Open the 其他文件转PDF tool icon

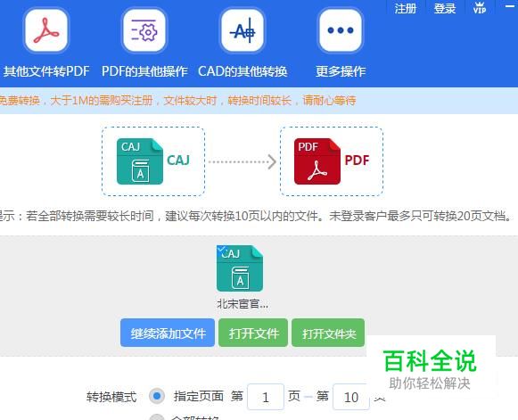[46, 30]
